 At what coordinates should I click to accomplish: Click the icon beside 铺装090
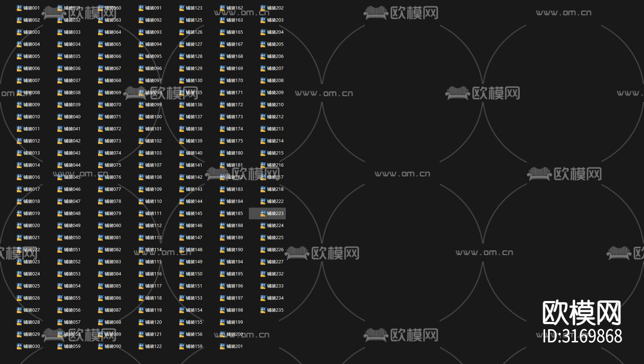click(100, 346)
